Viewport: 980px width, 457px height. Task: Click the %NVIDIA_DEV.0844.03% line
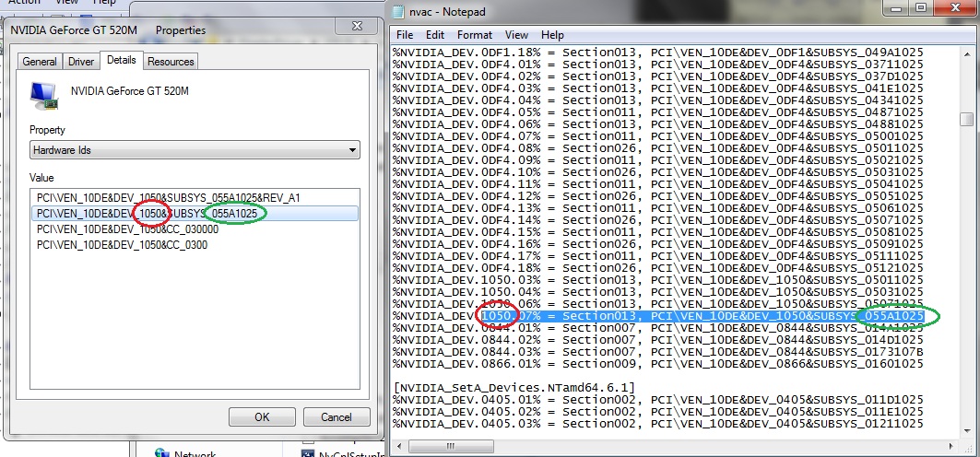(659, 351)
